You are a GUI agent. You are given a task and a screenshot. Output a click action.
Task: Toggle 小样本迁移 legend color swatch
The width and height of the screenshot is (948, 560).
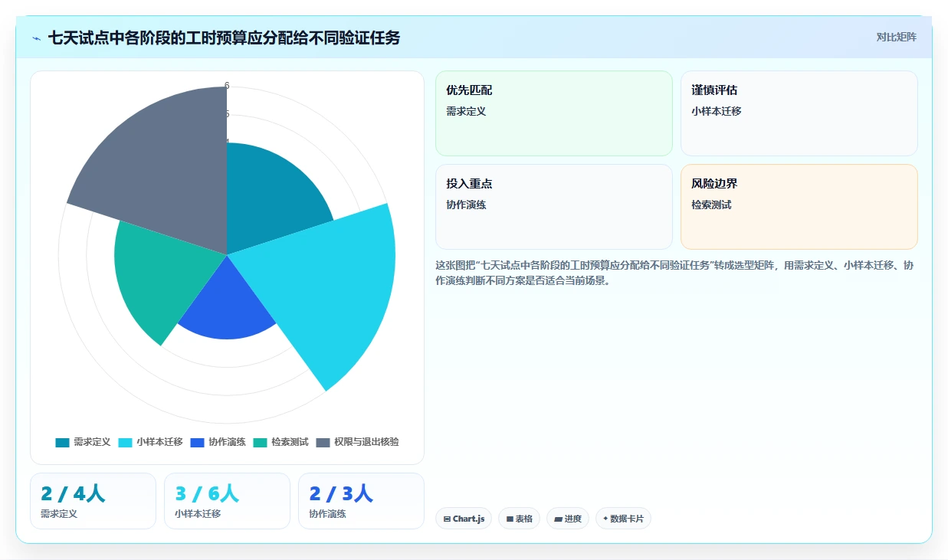126,442
